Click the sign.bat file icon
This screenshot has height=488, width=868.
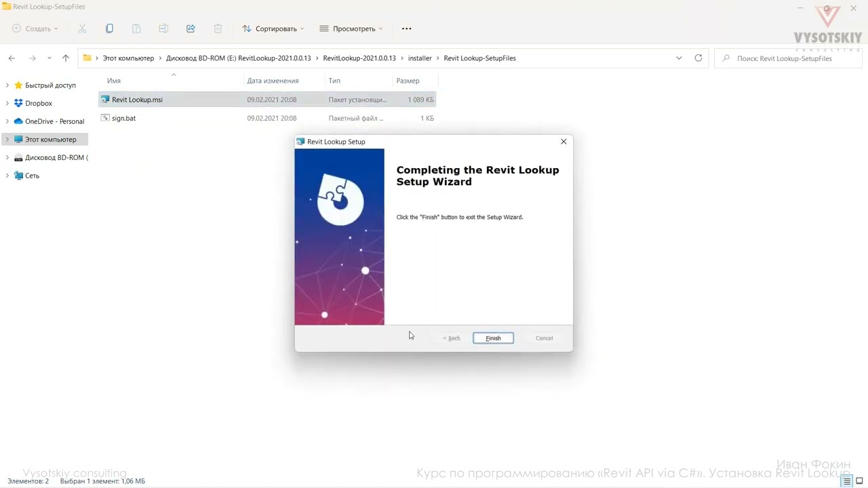(x=105, y=118)
